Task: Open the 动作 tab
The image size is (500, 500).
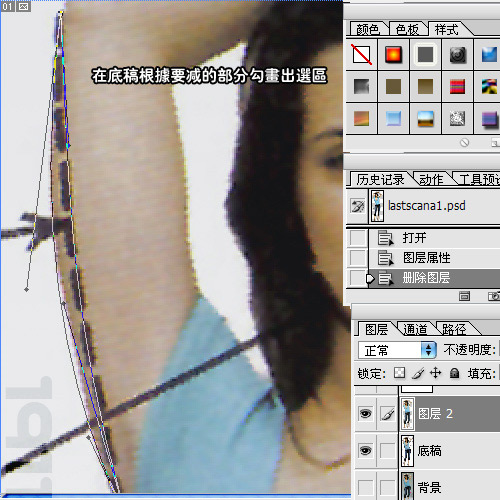Action: (x=431, y=180)
